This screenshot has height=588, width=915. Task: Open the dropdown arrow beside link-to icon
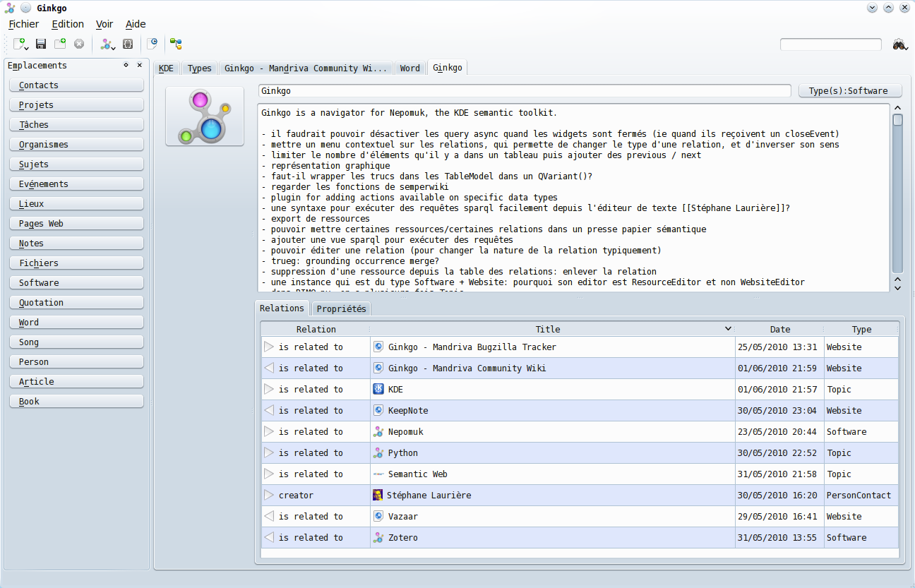113,48
